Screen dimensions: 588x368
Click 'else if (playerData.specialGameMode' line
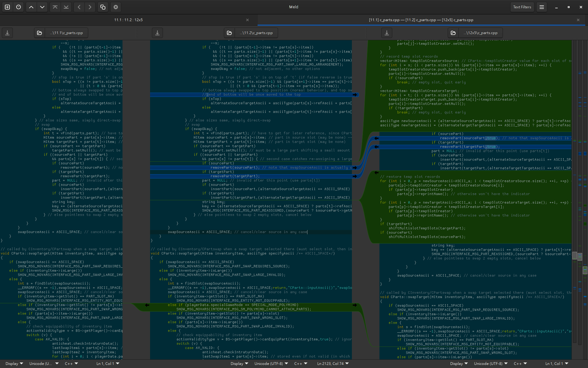pyautogui.click(x=233, y=305)
